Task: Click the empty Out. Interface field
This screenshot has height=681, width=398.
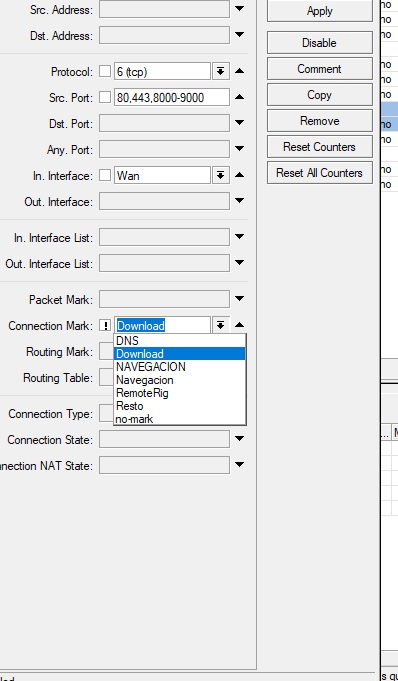Action: (x=164, y=202)
